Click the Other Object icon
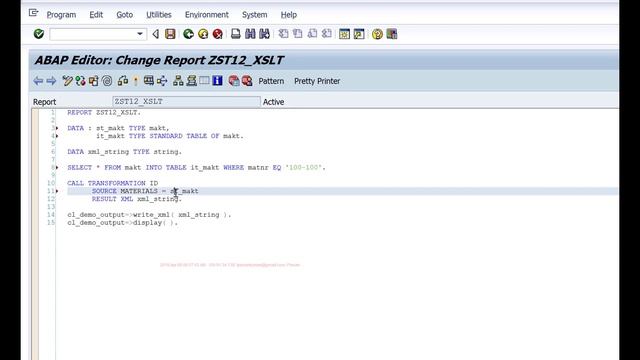The width and height of the screenshot is (640, 360). (94, 81)
